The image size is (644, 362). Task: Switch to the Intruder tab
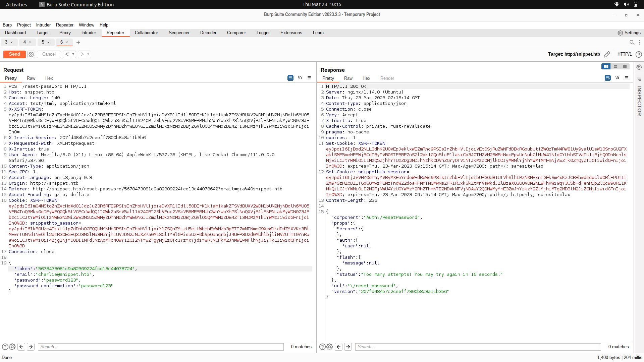[x=89, y=33]
